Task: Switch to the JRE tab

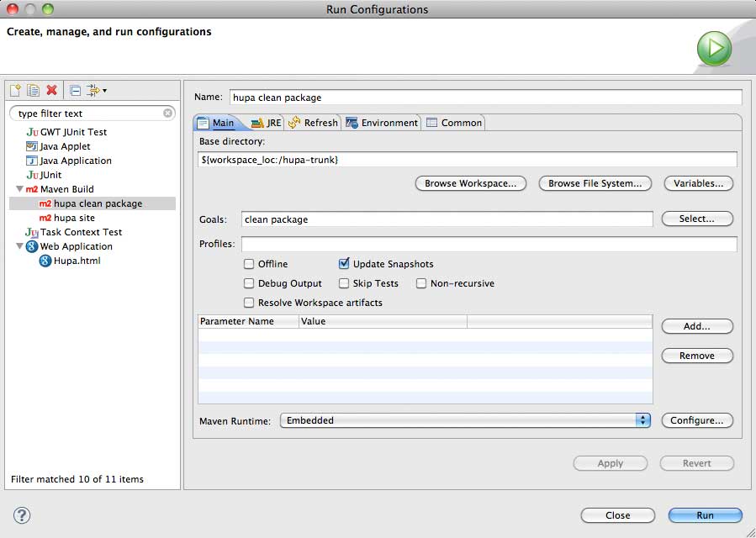Action: [x=267, y=123]
